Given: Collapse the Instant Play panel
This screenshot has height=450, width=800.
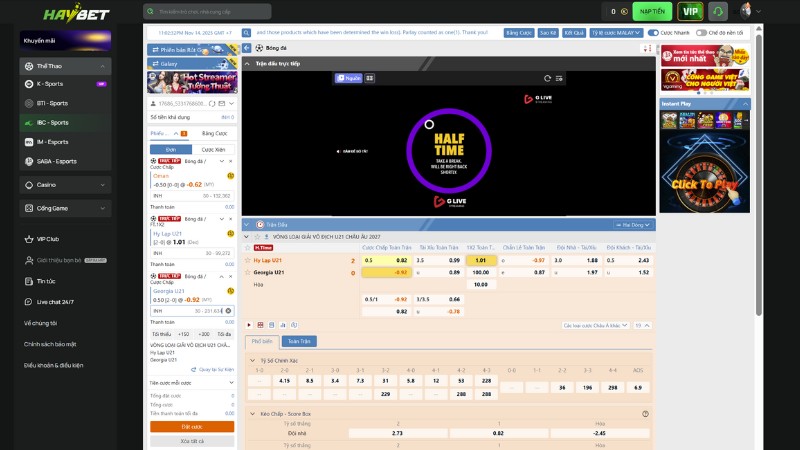Looking at the screenshot, I should point(745,104).
